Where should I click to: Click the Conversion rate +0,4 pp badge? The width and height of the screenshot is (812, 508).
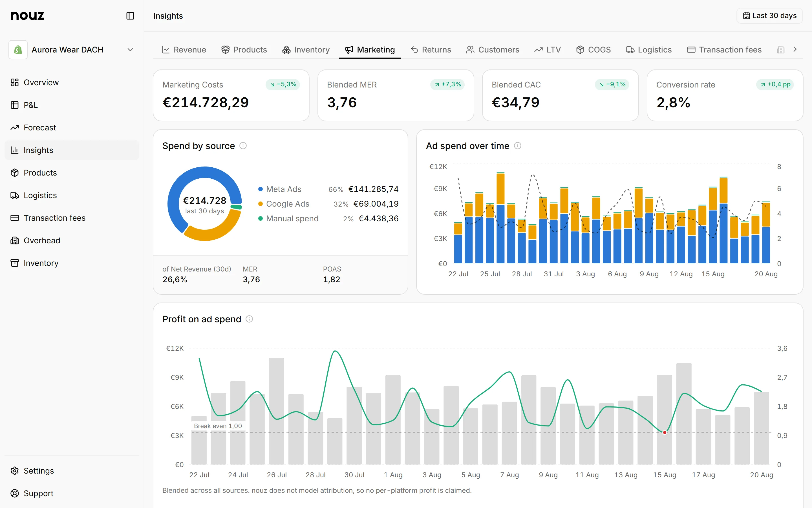775,84
